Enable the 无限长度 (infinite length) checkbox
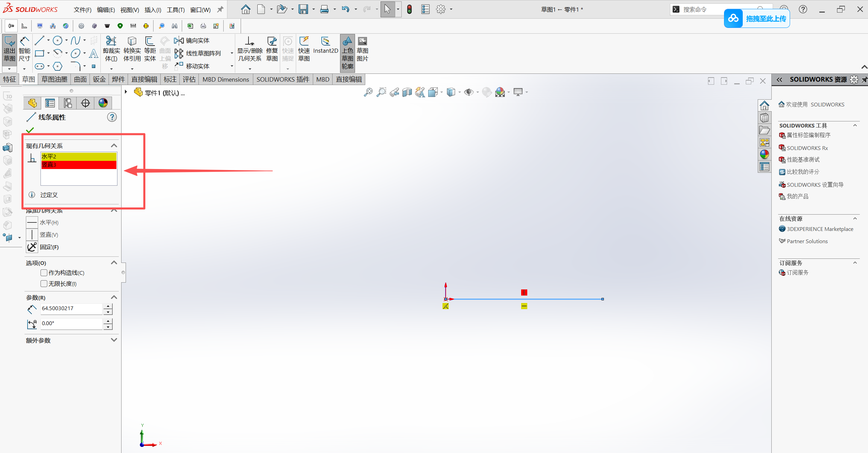The width and height of the screenshot is (868, 453). [44, 284]
